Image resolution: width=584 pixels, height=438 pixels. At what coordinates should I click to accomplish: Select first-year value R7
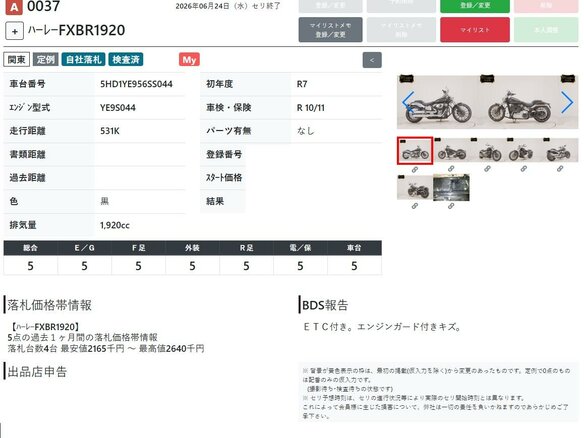click(x=302, y=84)
